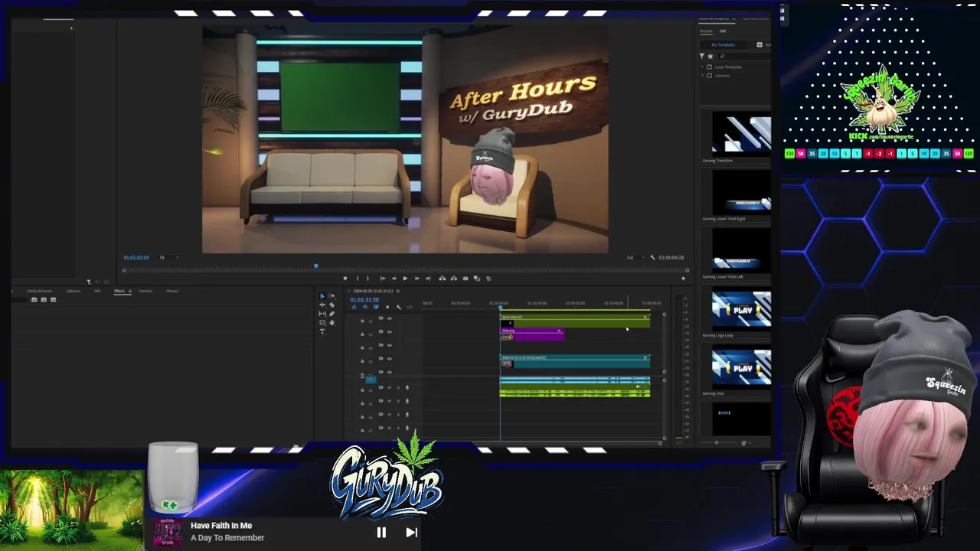Open Caption track options in timeline header
Image resolution: width=980 pixels, height=551 pixels.
pos(410,307)
